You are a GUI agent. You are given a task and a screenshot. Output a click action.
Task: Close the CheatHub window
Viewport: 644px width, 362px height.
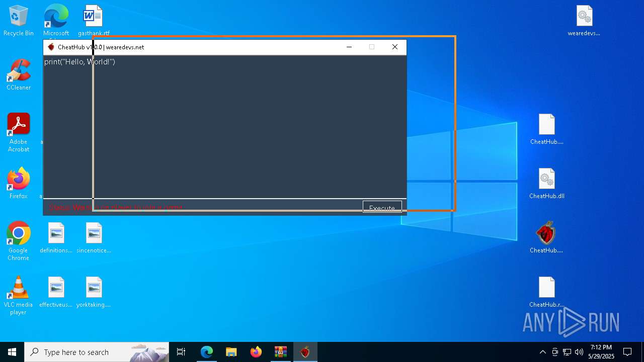tap(395, 47)
